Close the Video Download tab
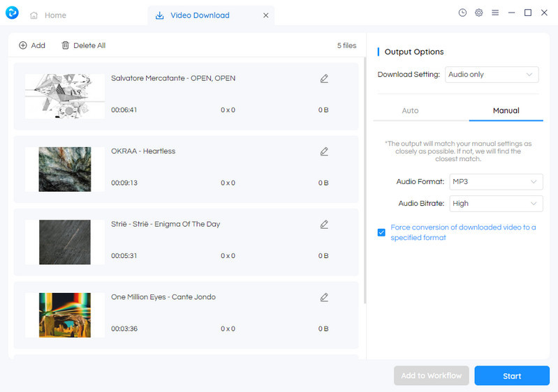The width and height of the screenshot is (558, 392). [266, 15]
